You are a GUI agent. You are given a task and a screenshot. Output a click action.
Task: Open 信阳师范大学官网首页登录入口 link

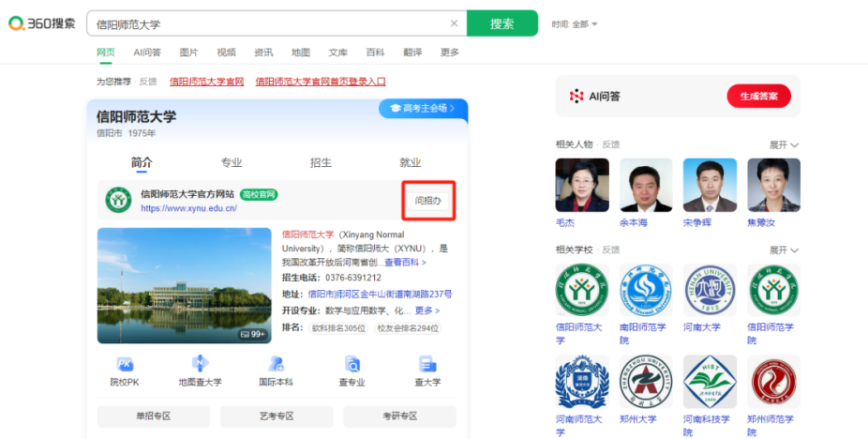[321, 82]
